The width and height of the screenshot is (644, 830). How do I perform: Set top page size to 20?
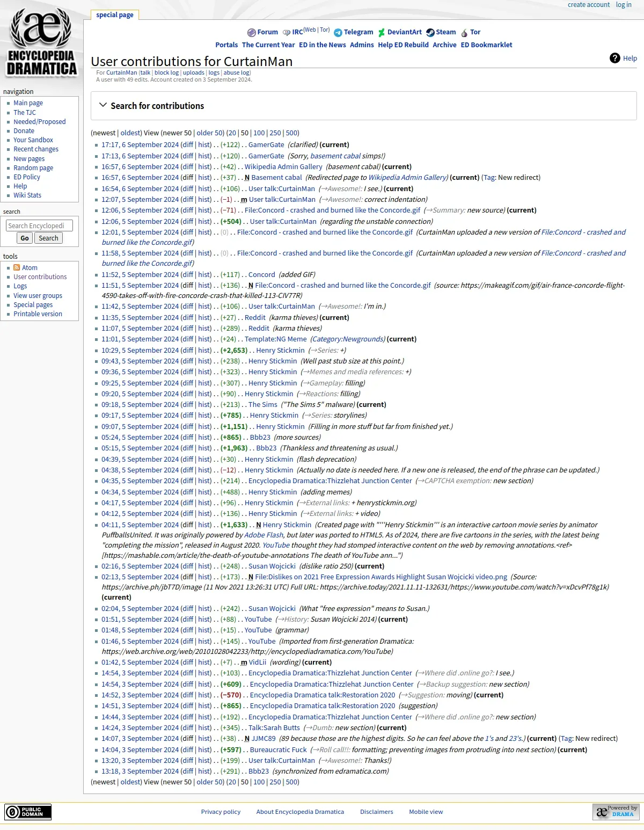[x=232, y=133]
